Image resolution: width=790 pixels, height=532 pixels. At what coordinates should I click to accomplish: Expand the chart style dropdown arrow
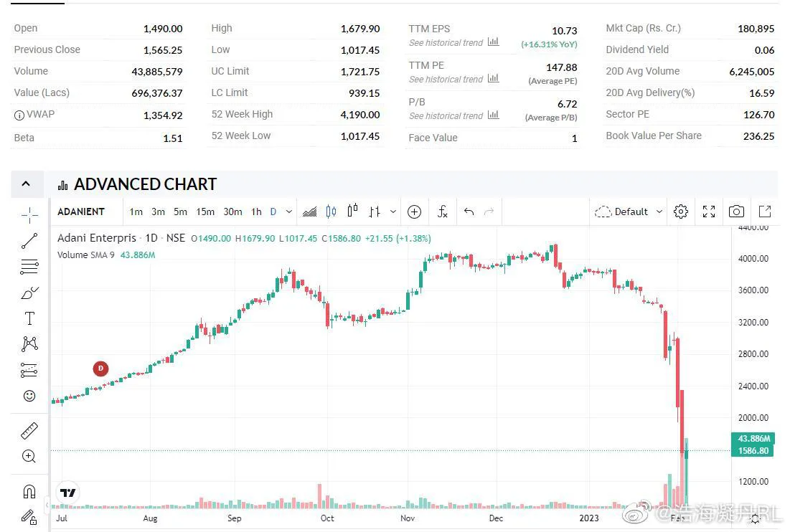pyautogui.click(x=393, y=212)
